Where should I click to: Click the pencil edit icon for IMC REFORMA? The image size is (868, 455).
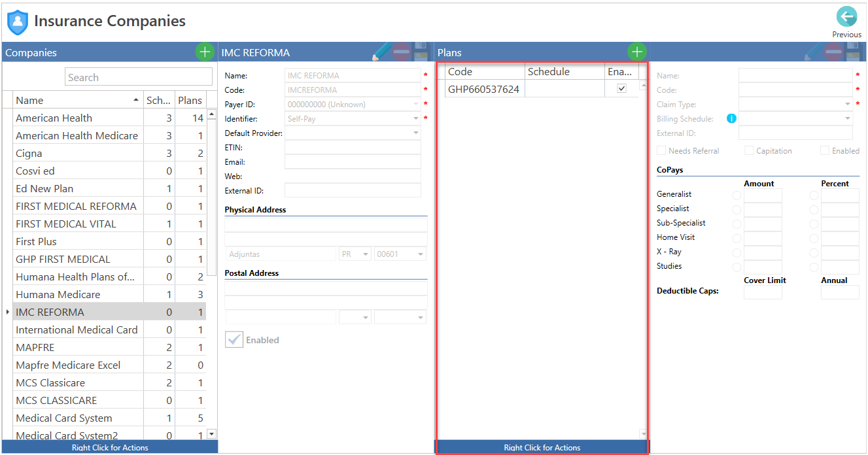click(x=381, y=52)
